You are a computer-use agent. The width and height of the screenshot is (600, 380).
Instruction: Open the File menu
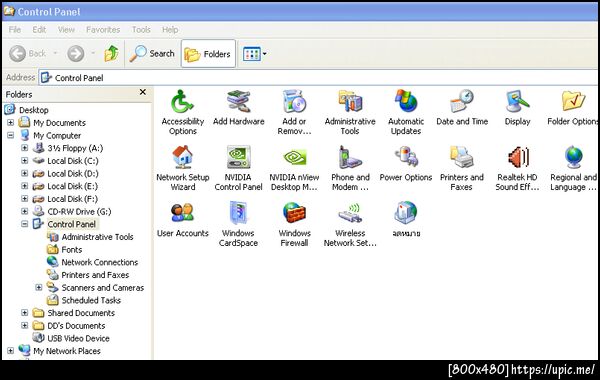pyautogui.click(x=15, y=29)
